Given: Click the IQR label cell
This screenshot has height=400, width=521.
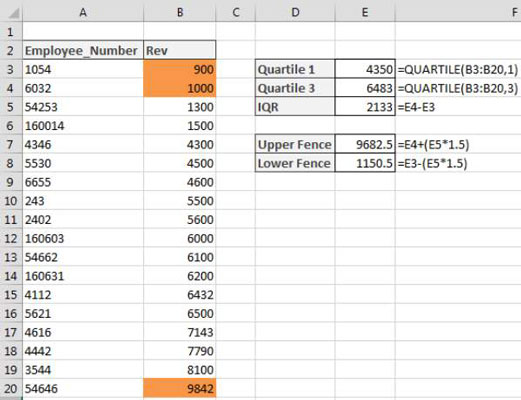Looking at the screenshot, I should (x=295, y=107).
